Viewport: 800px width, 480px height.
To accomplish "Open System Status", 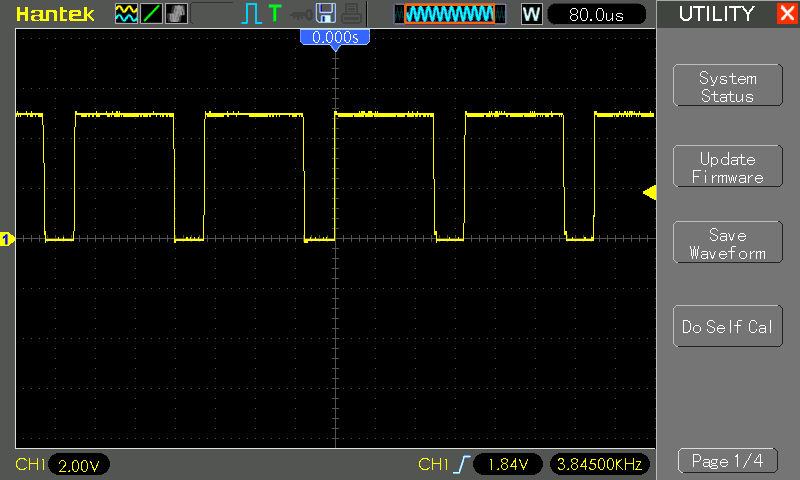I will pyautogui.click(x=728, y=85).
